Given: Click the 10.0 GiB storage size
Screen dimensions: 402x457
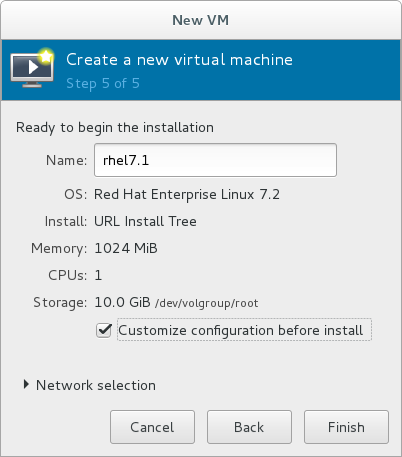Looking at the screenshot, I should click(122, 302).
